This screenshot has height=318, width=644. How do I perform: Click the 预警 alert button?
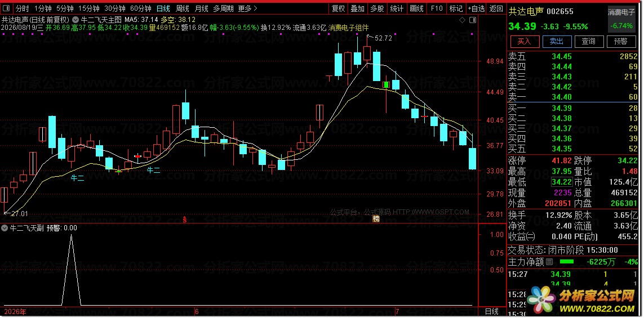coord(620,41)
